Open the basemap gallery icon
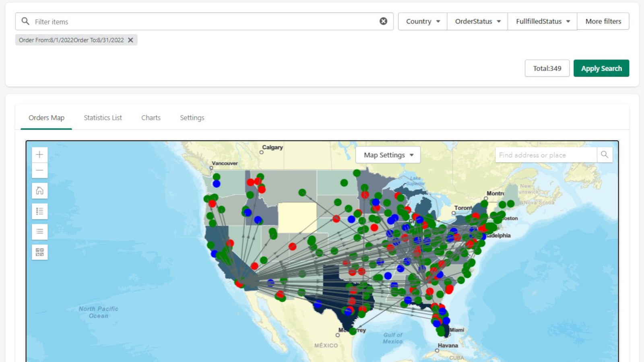644x362 pixels. point(39,252)
